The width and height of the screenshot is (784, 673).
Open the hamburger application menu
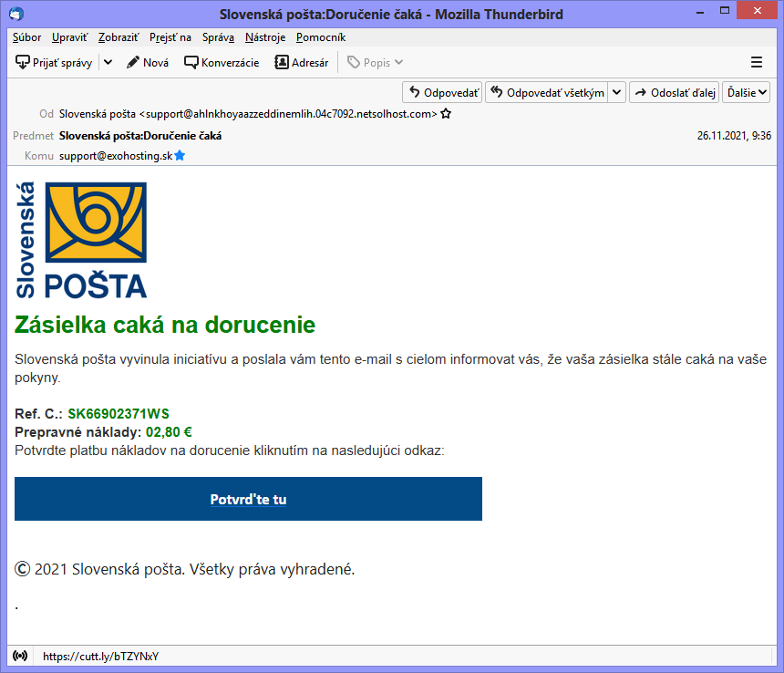click(x=756, y=62)
